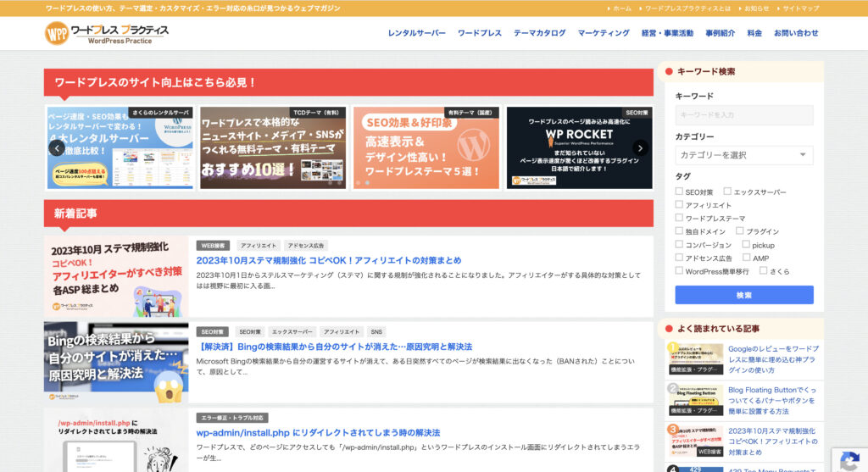Expand the カテゴリーを選択 dropdown
Screen dimensions: 868x472
tap(743, 155)
